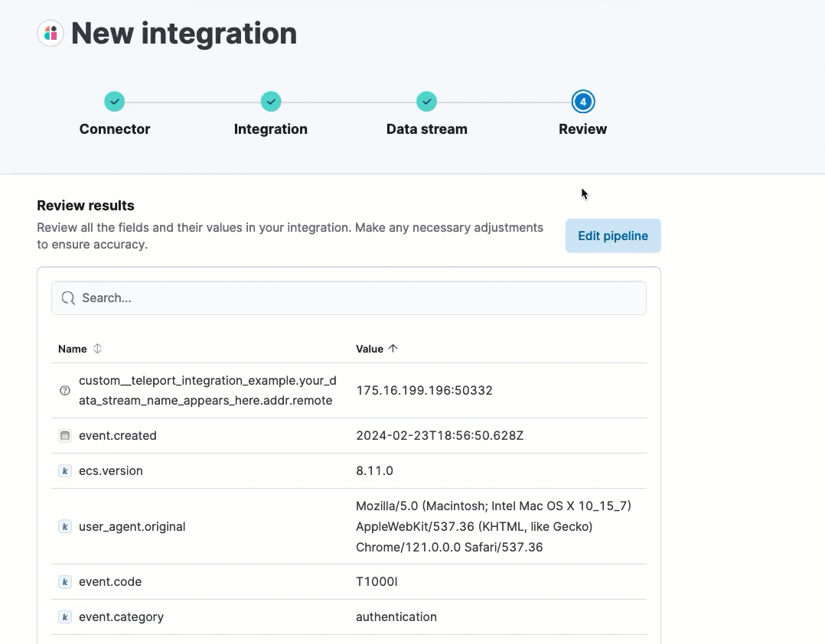Click the checkmark icon on the Integration step
The image size is (825, 644).
pos(270,101)
